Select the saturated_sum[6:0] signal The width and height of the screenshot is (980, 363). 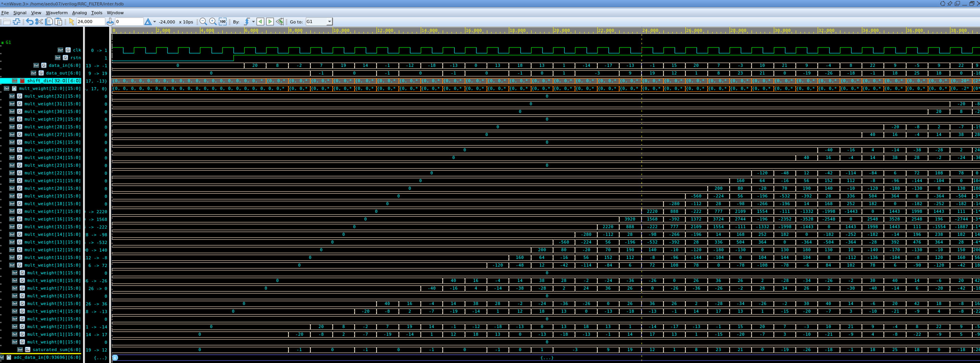pyautogui.click(x=56, y=350)
